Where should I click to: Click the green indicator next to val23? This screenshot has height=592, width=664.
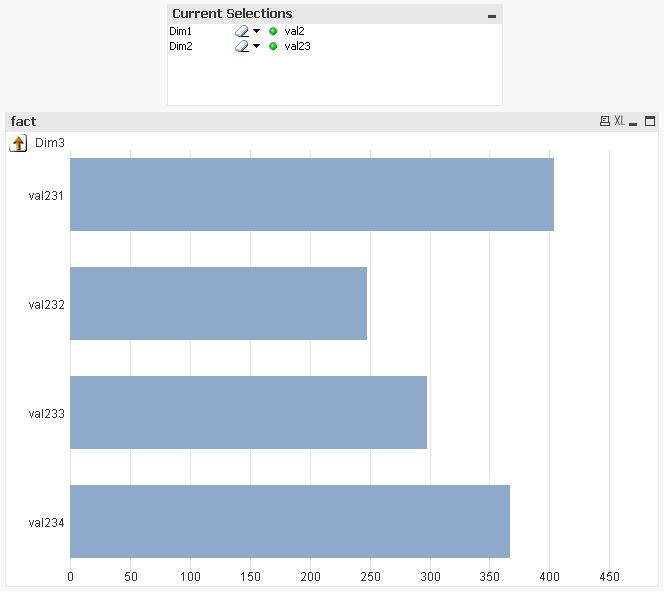tap(273, 46)
